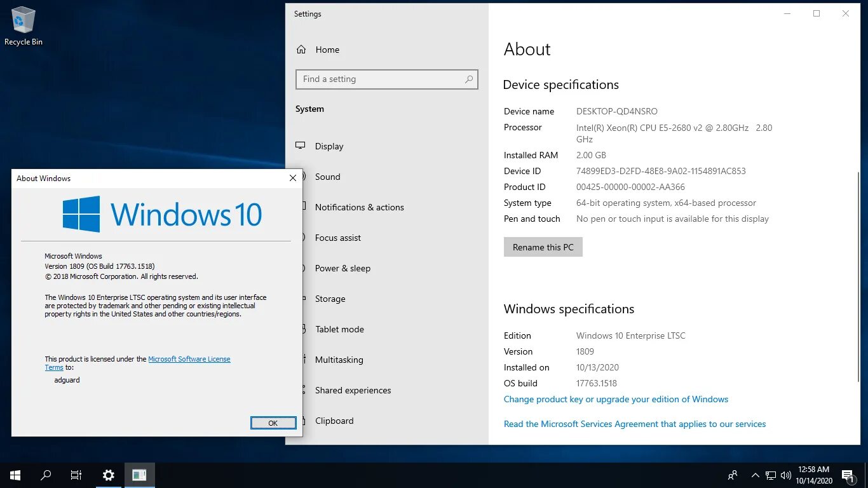Viewport: 868px width, 488px height.
Task: Close the Settings window
Action: (x=846, y=13)
